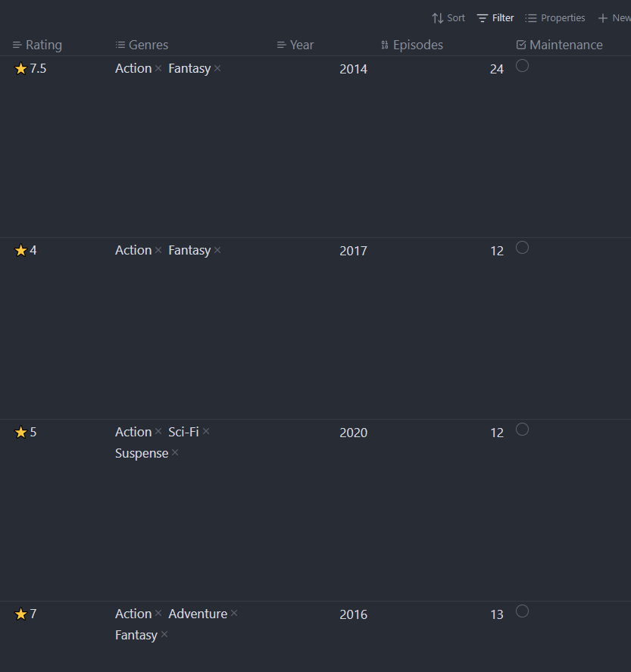This screenshot has height=672, width=631.
Task: Open the Properties menu
Action: pos(554,17)
